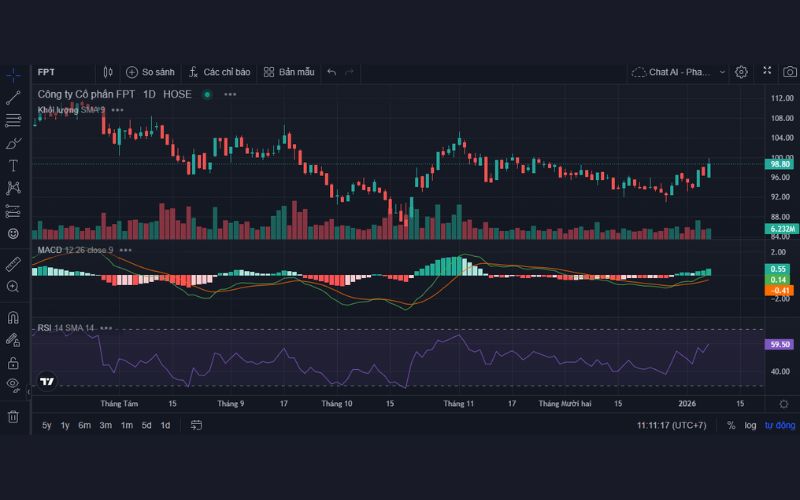Hide all drawings with eye icon

13,384
